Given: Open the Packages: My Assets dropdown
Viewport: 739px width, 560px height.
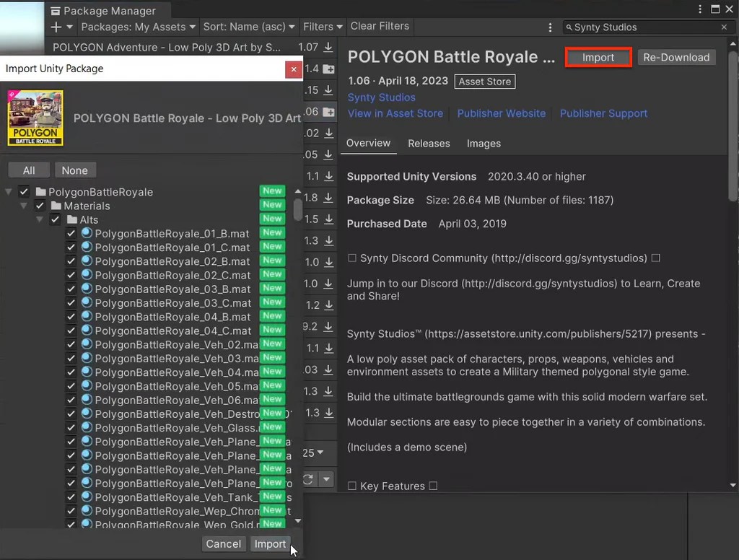Looking at the screenshot, I should [137, 27].
